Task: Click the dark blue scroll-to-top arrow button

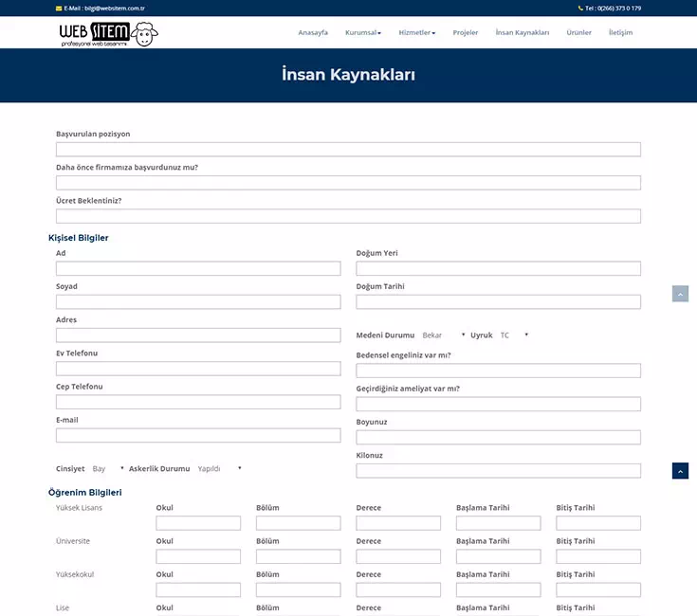Action: (x=680, y=471)
